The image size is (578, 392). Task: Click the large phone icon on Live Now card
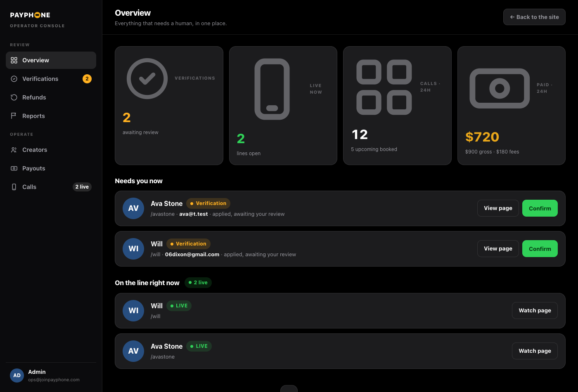coord(272,89)
